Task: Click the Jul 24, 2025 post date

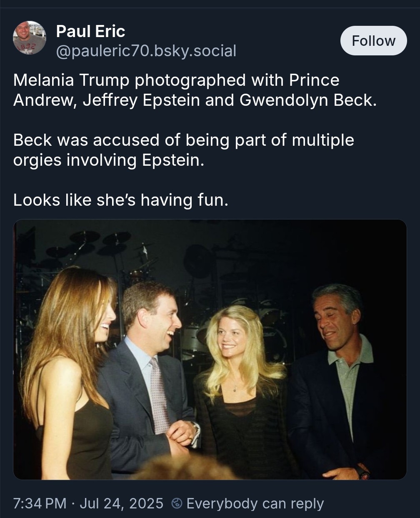Action: pyautogui.click(x=121, y=503)
